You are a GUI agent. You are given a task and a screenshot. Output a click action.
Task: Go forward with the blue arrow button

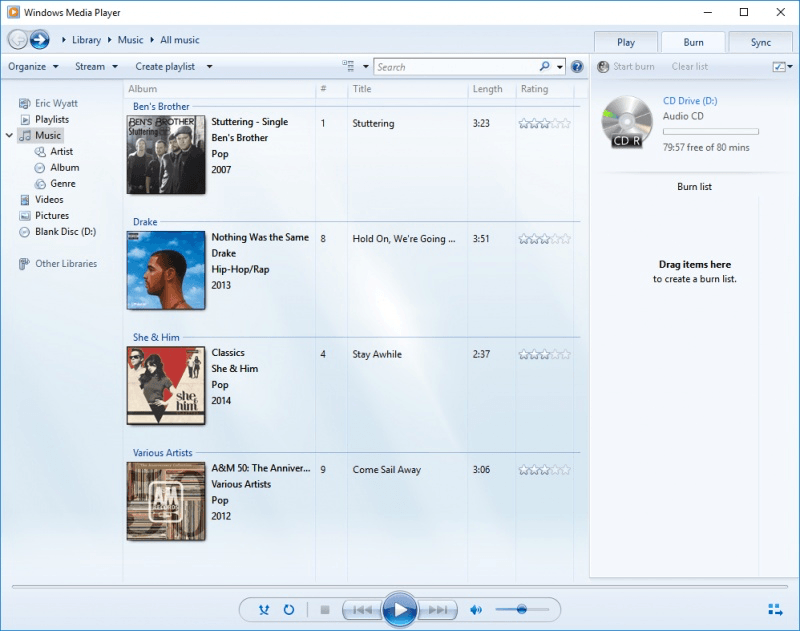[x=40, y=40]
